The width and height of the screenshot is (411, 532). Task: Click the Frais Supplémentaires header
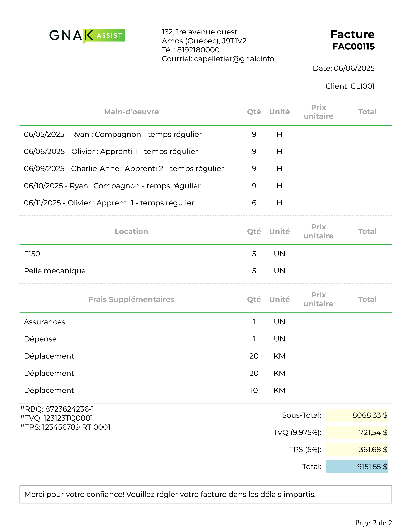coord(131,299)
